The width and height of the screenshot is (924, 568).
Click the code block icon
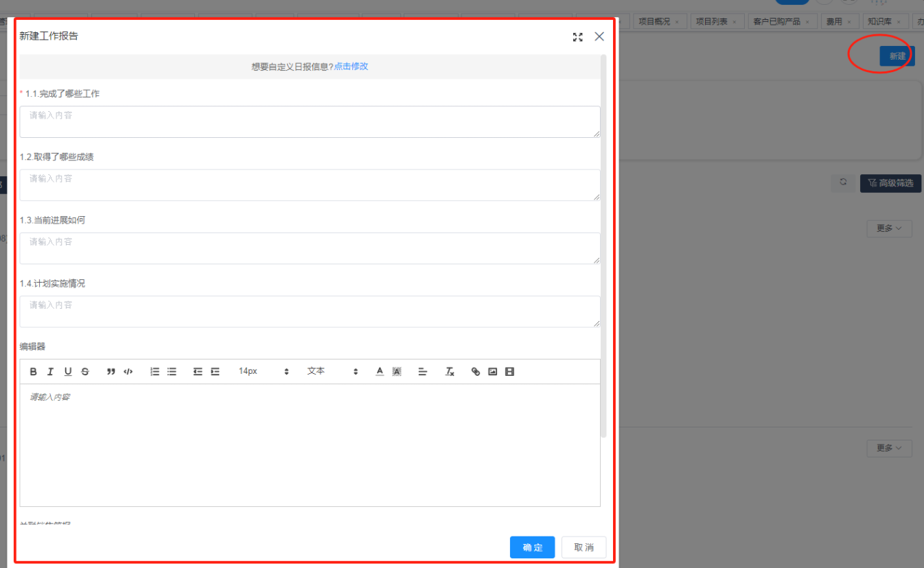tap(128, 372)
